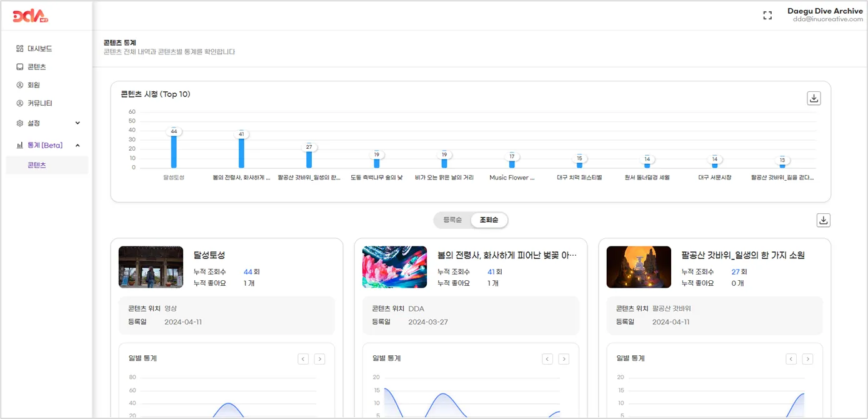Click the 대구 치맥 페스티벌 chart label
868x419 pixels.
579,178
